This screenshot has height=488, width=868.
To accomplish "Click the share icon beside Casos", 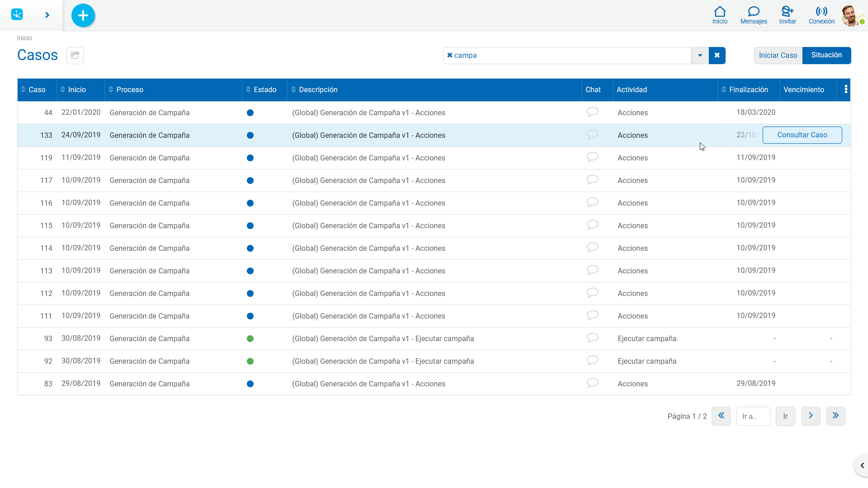I will [x=75, y=55].
